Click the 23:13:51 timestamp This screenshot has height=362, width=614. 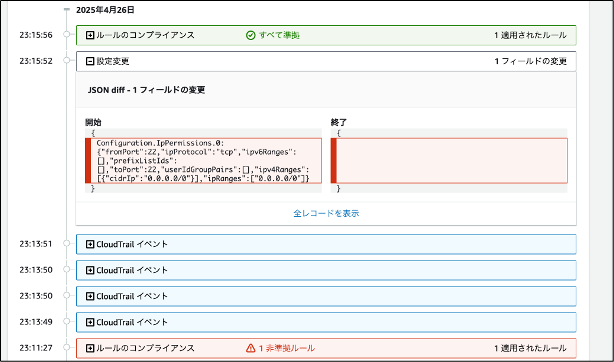coord(36,244)
